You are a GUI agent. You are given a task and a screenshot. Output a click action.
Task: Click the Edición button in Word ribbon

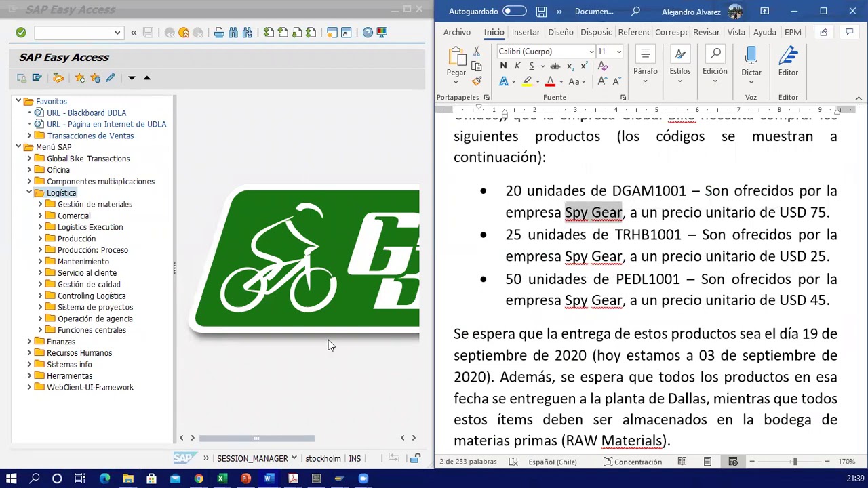(715, 66)
